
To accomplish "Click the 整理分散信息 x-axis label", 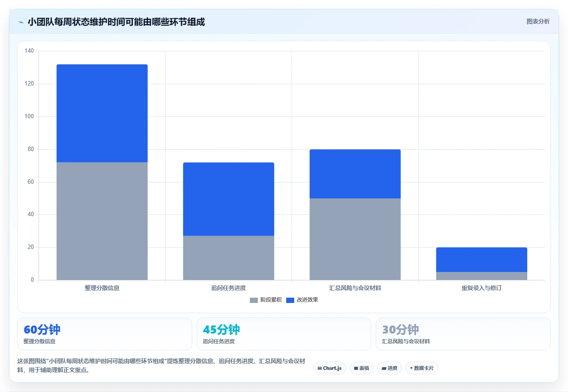I will 102,288.
